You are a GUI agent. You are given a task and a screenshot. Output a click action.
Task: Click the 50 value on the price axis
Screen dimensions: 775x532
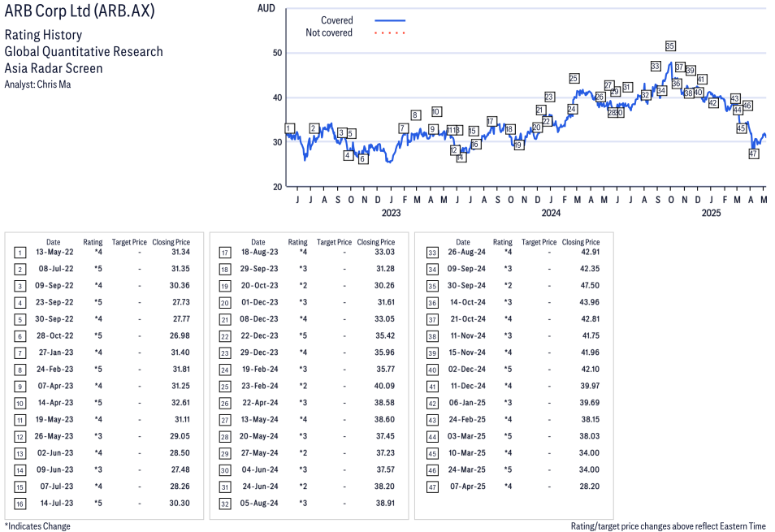(277, 53)
